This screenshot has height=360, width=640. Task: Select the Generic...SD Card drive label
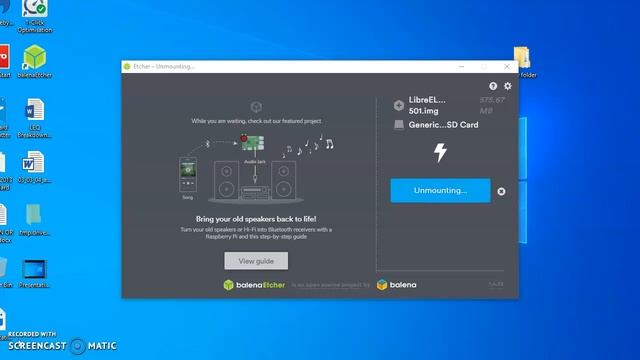[443, 125]
